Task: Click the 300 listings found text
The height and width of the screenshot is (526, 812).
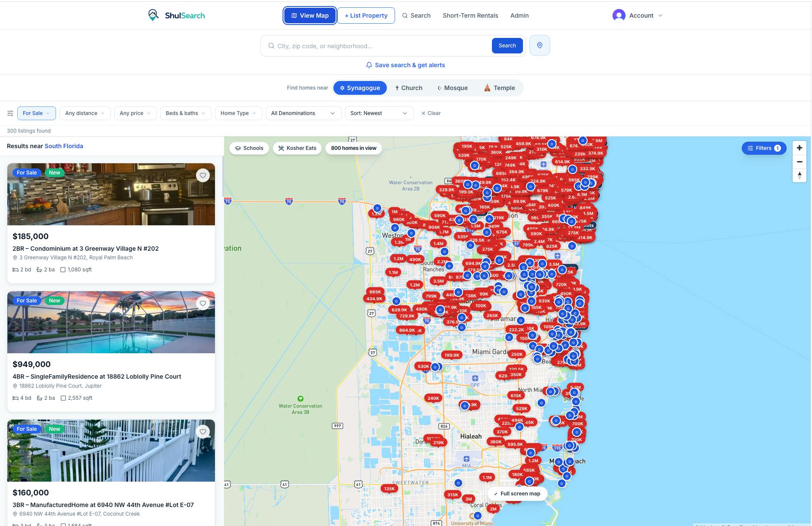Action: coord(29,131)
